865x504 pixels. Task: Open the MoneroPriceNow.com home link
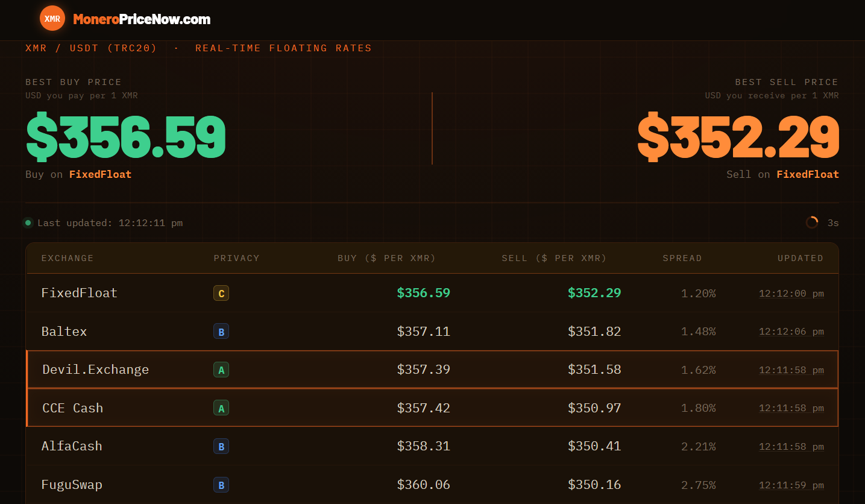(142, 19)
